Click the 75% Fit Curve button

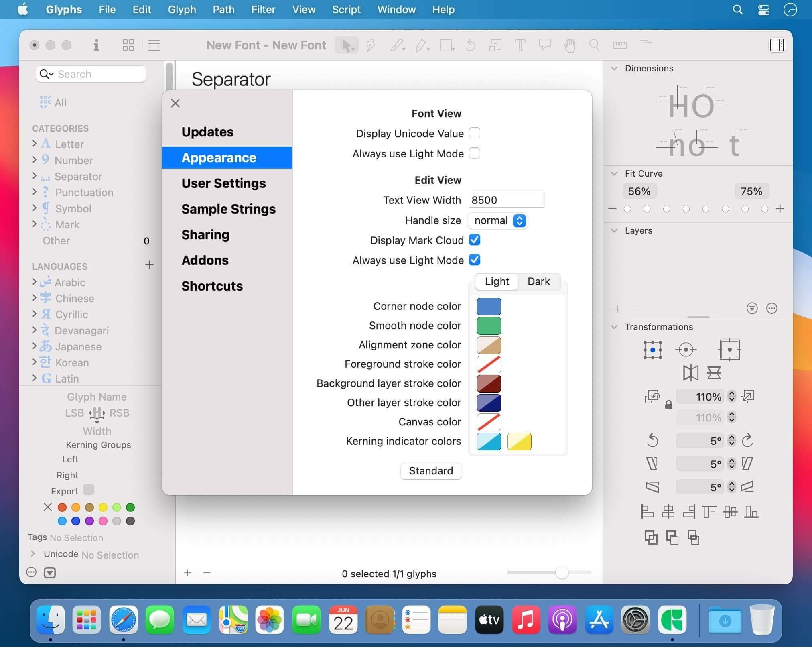[751, 191]
